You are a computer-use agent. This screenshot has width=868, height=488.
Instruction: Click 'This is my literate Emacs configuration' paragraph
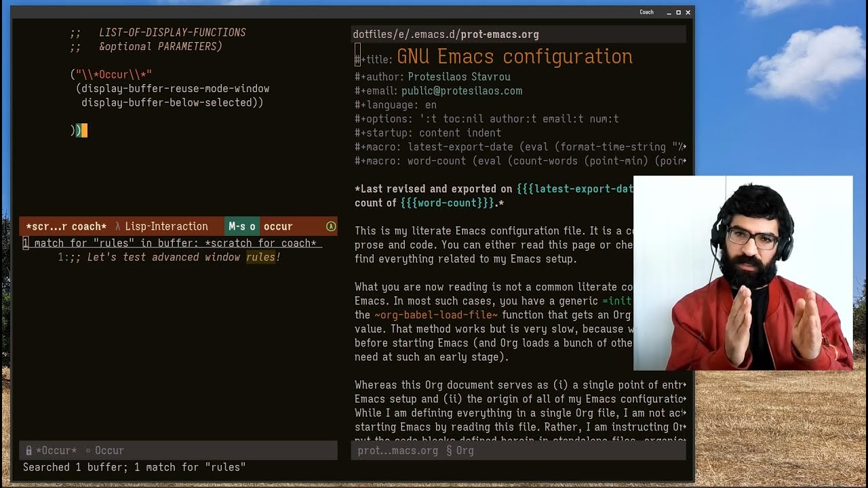click(x=494, y=245)
